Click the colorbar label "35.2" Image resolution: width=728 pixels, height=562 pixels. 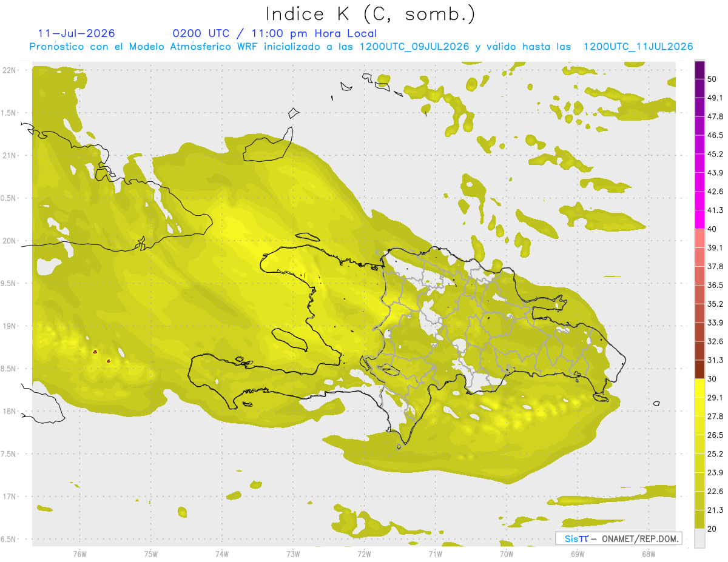pos(715,304)
